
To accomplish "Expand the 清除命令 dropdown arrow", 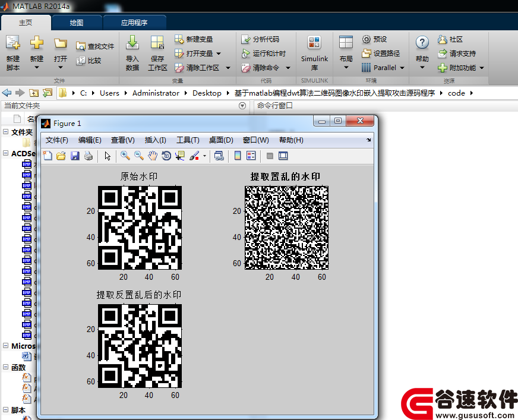I will (288, 68).
